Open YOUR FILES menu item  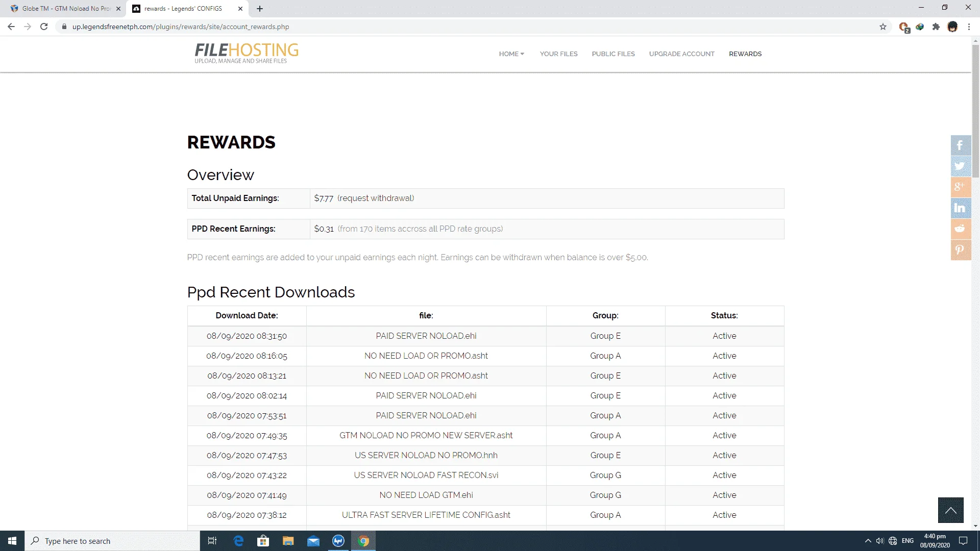(559, 54)
